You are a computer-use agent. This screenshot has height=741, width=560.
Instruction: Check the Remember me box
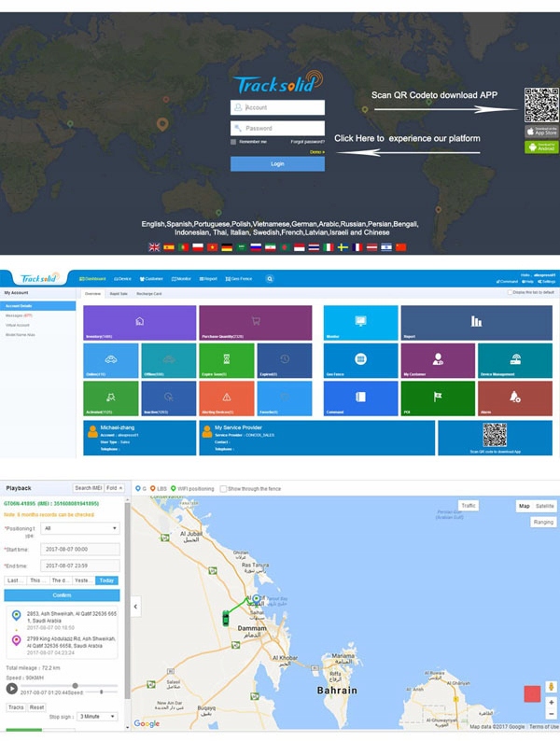[233, 142]
